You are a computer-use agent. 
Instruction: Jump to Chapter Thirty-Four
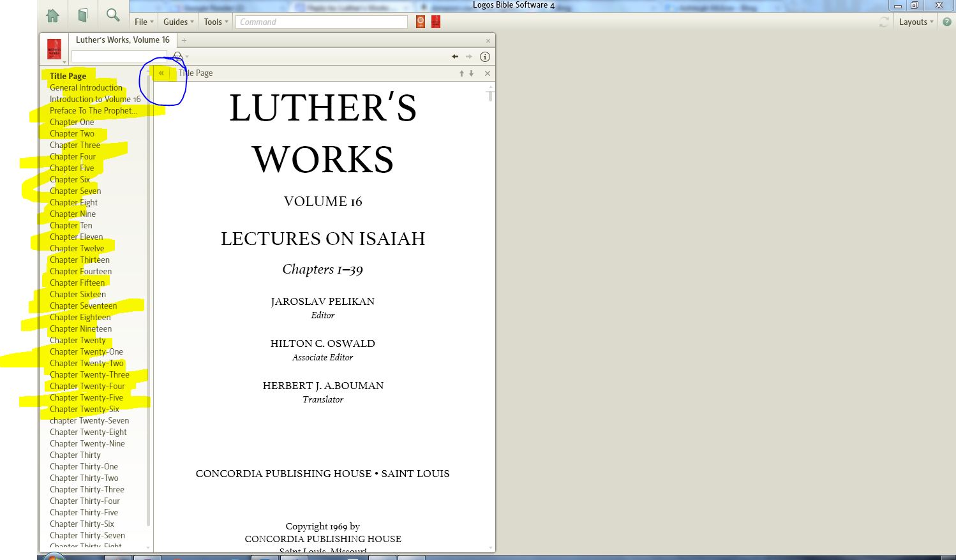pyautogui.click(x=85, y=501)
